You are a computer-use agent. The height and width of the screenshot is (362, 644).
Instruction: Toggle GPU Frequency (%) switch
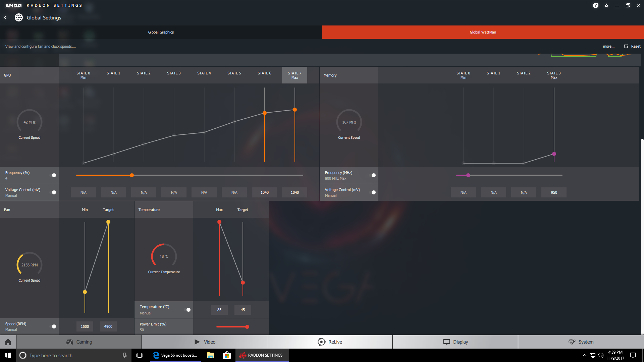pos(53,175)
